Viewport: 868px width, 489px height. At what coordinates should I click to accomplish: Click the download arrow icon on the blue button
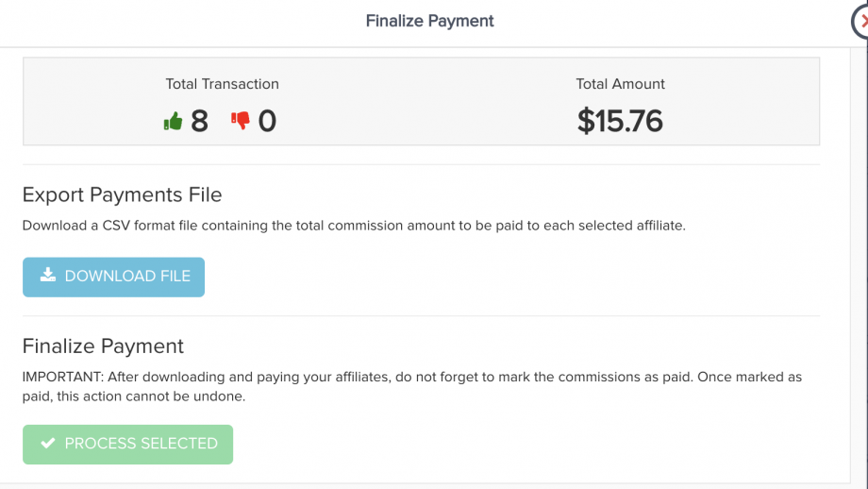[x=48, y=276]
